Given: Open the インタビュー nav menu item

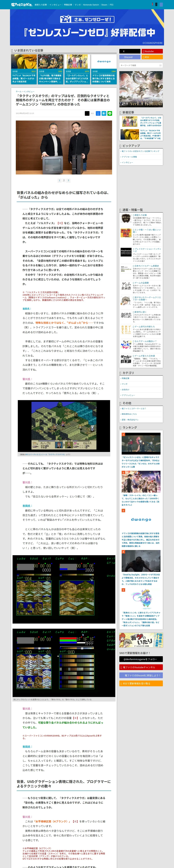Looking at the screenshot, I should coord(55,5).
